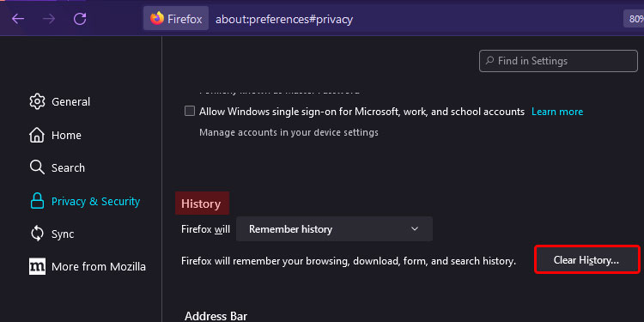This screenshot has height=322, width=644.
Task: Click the Sync arrows icon
Action: coord(37,234)
